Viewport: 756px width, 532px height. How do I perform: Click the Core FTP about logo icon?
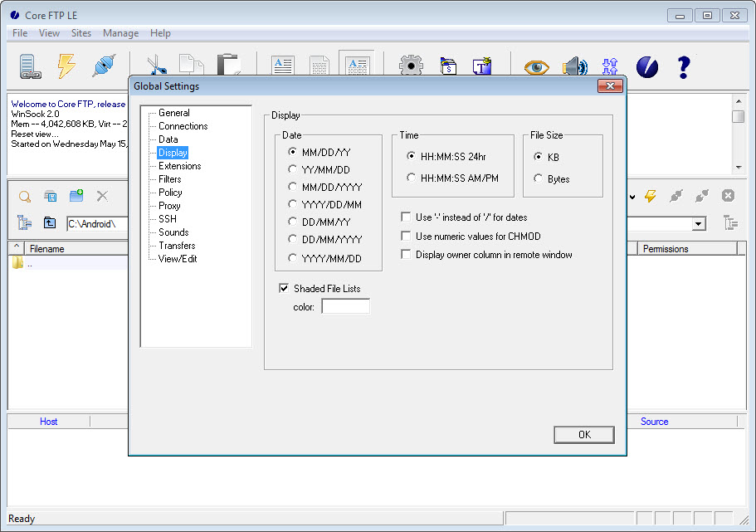click(x=646, y=66)
